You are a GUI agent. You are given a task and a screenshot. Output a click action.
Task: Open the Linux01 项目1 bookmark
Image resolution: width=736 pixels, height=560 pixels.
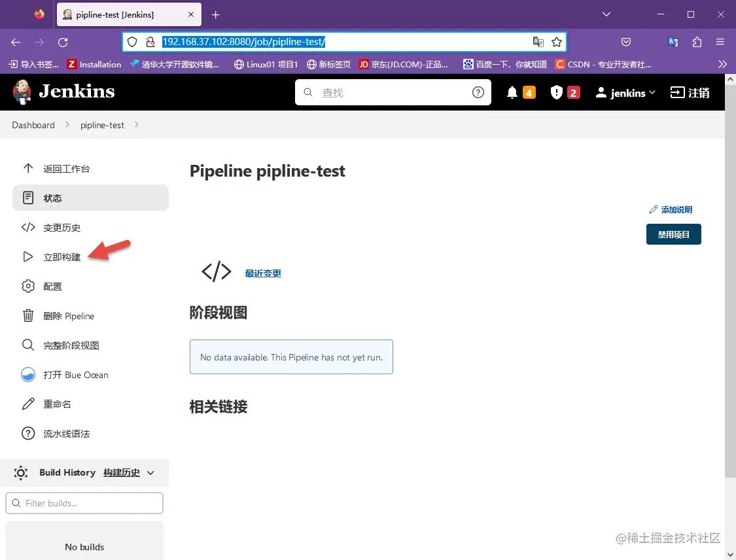pos(266,64)
